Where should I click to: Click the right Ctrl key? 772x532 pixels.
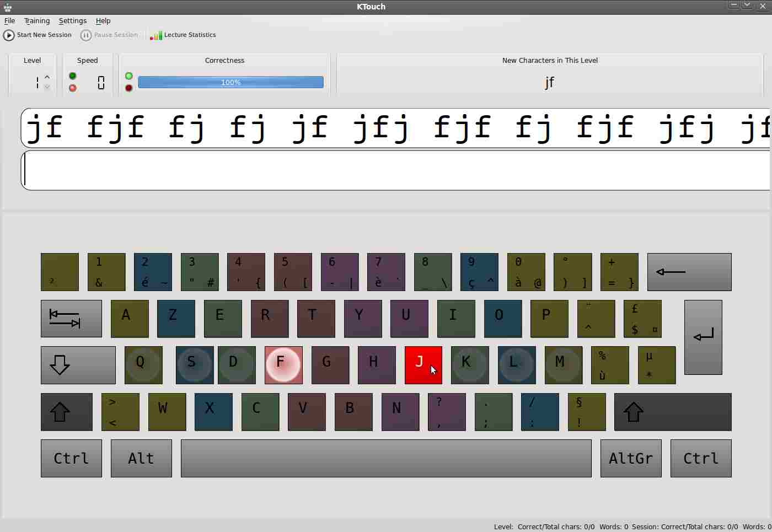coord(701,458)
